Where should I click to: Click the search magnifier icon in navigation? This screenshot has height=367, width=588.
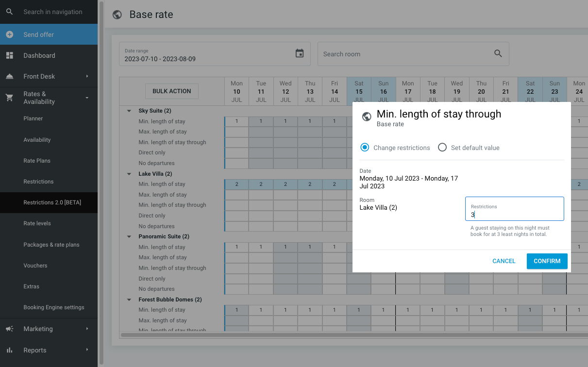coord(10,12)
